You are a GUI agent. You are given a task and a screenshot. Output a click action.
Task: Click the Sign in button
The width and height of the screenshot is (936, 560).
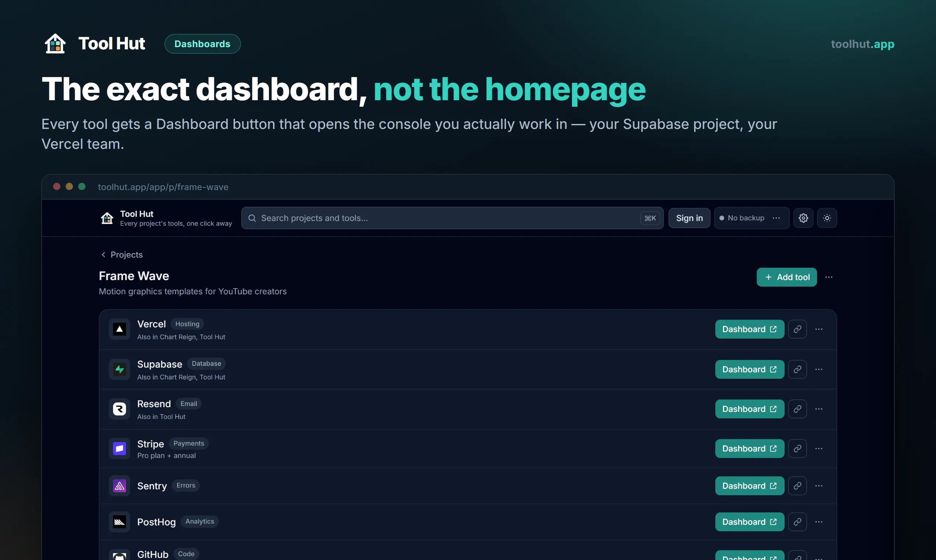click(689, 218)
